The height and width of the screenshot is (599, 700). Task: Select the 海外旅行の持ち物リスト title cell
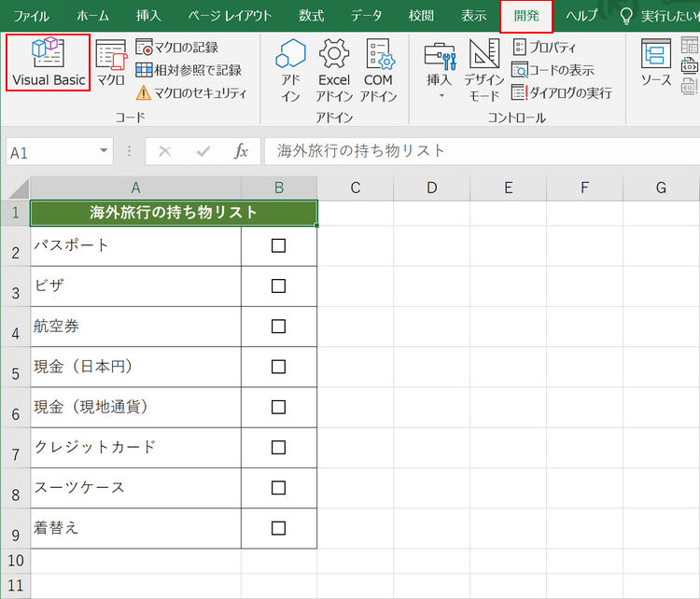point(174,213)
